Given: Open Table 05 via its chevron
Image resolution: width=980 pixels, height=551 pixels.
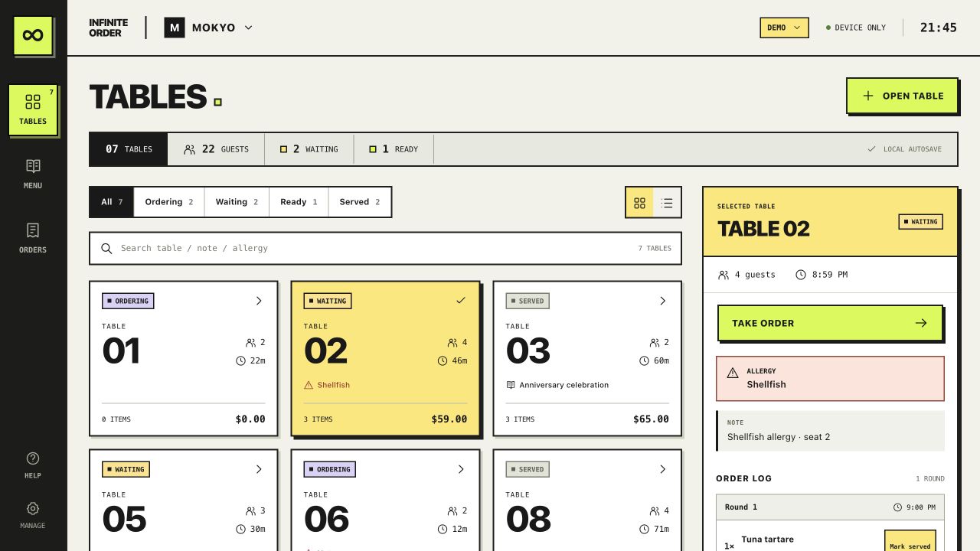Looking at the screenshot, I should (259, 469).
